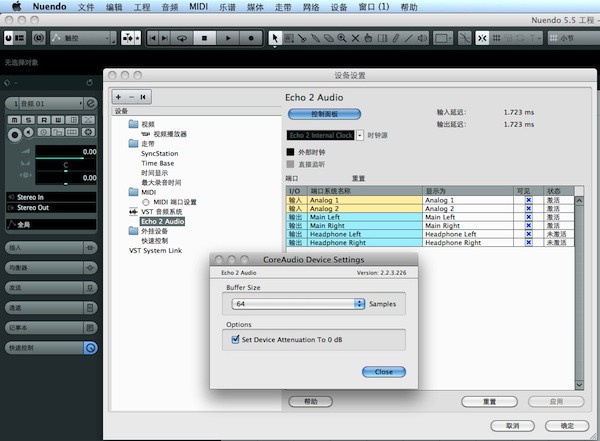
Task: Open the 帮助 menu
Action: [409, 7]
